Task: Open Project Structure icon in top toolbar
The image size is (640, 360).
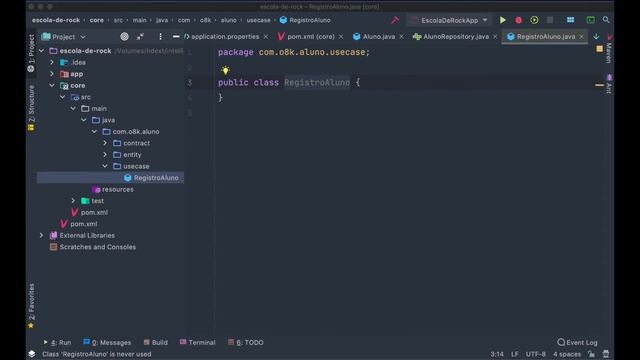Action: point(570,20)
